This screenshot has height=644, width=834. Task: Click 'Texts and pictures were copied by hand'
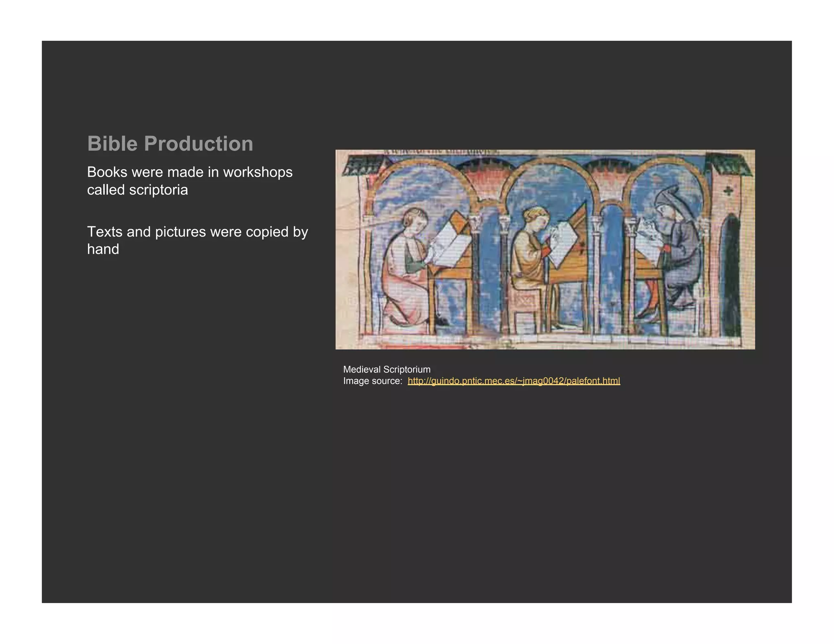pos(198,240)
